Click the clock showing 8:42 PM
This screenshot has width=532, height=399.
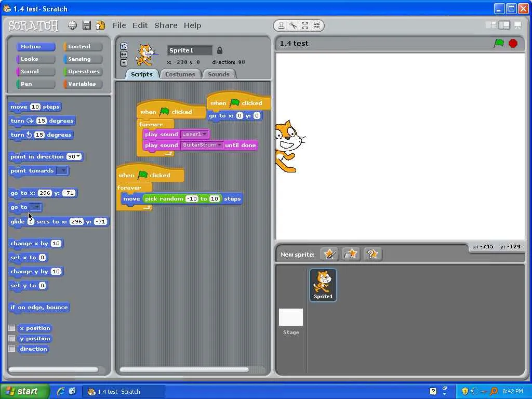coord(513,391)
